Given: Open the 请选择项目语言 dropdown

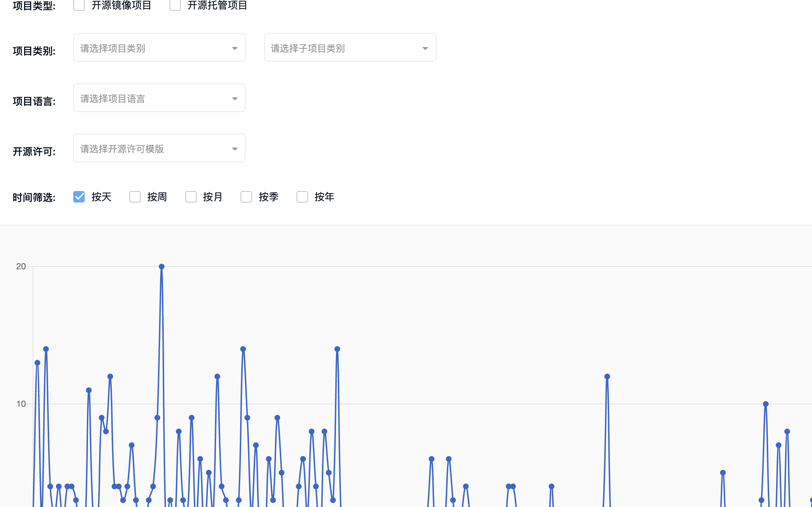Looking at the screenshot, I should coord(159,98).
